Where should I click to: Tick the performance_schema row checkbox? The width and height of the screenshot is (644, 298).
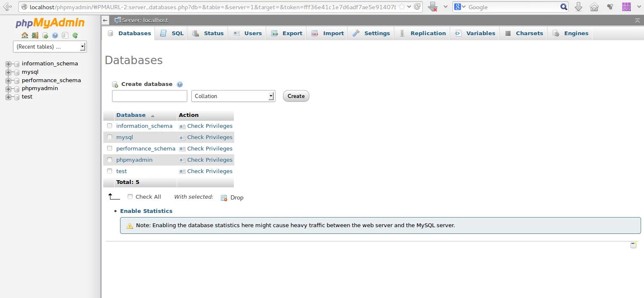[x=110, y=148]
